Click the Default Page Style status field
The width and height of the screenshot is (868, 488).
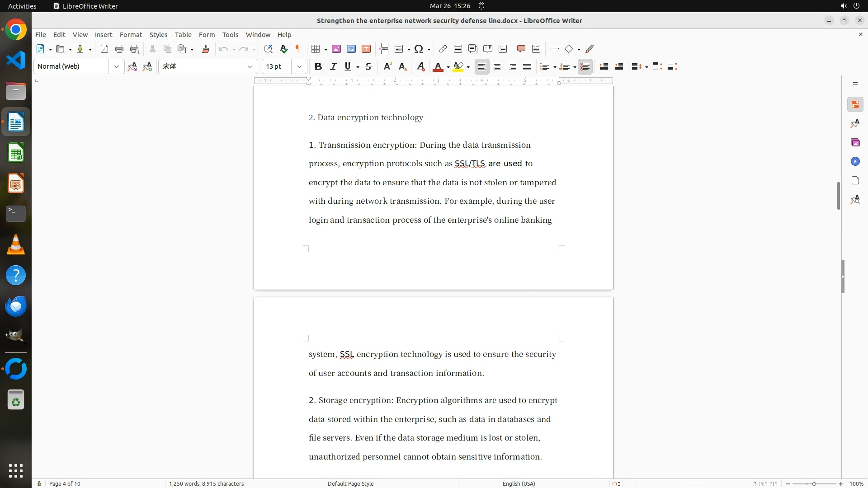tap(350, 483)
